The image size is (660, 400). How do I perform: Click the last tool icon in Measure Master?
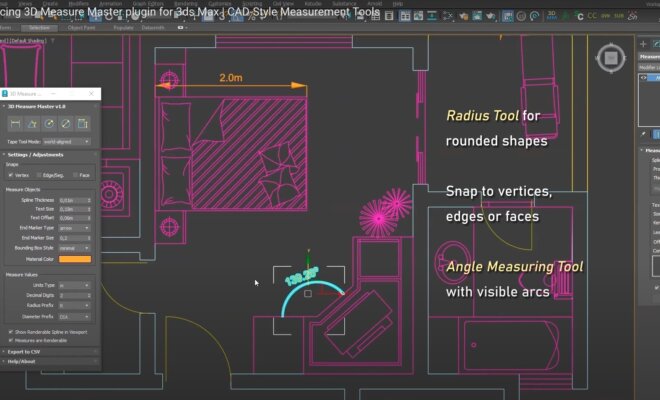point(82,123)
